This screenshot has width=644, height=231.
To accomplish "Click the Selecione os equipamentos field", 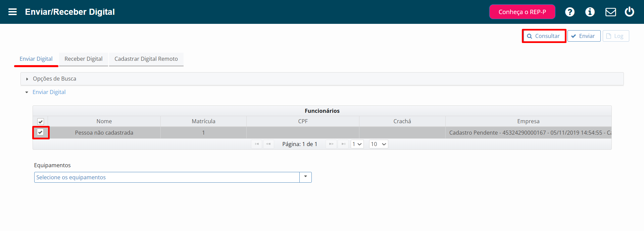I will (x=167, y=177).
